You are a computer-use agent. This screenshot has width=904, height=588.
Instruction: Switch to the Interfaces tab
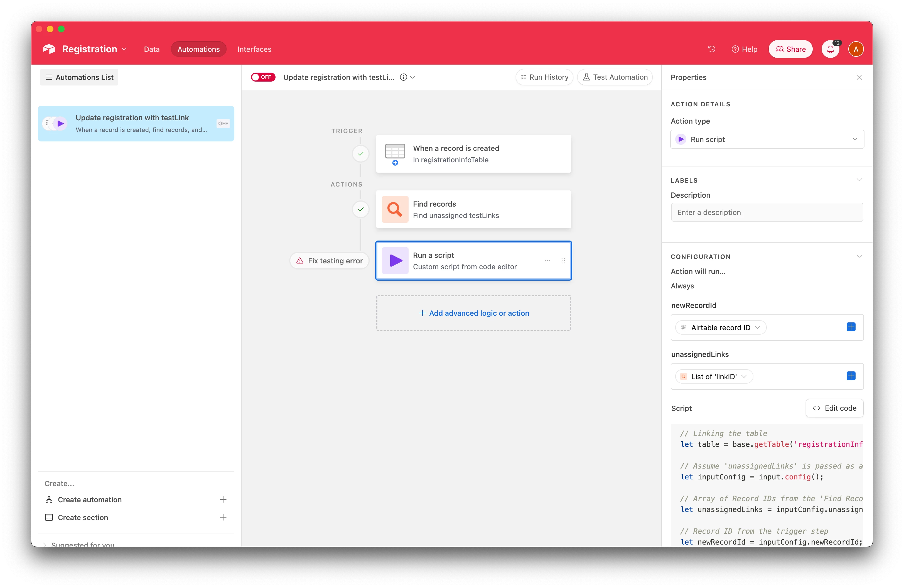[254, 49]
